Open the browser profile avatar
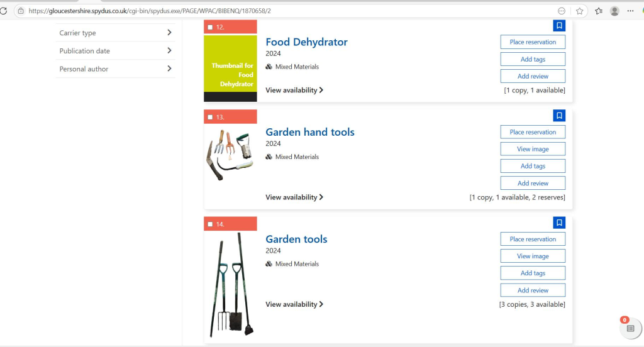 (614, 11)
